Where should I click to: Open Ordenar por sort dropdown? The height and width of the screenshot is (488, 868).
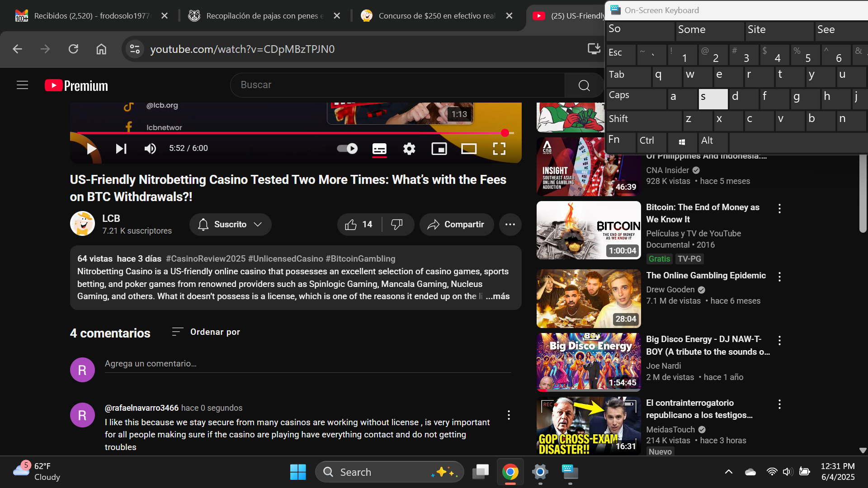pos(206,332)
